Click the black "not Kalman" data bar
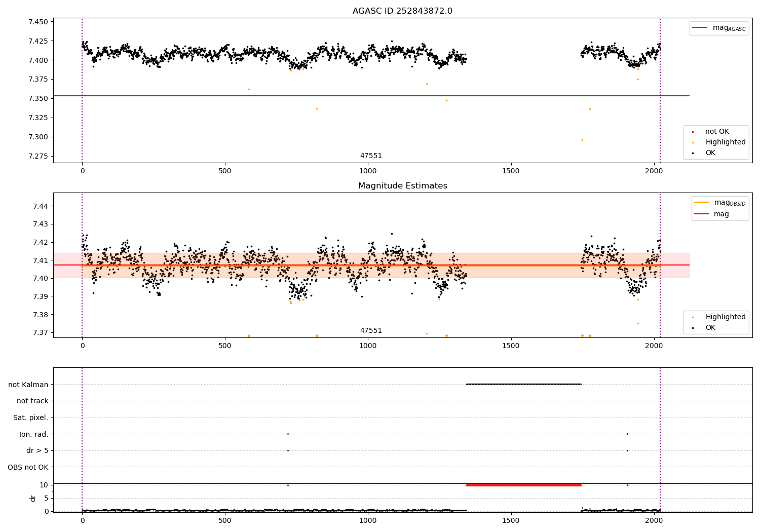 click(524, 384)
